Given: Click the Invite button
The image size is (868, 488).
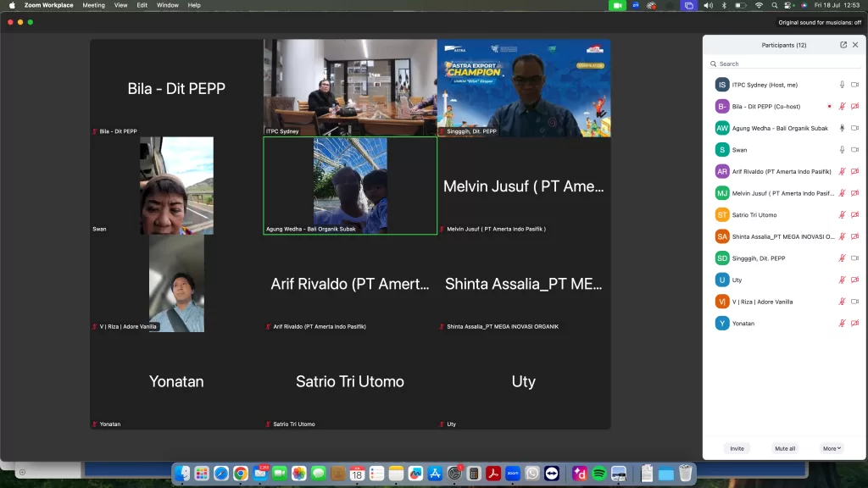Looking at the screenshot, I should pos(737,448).
